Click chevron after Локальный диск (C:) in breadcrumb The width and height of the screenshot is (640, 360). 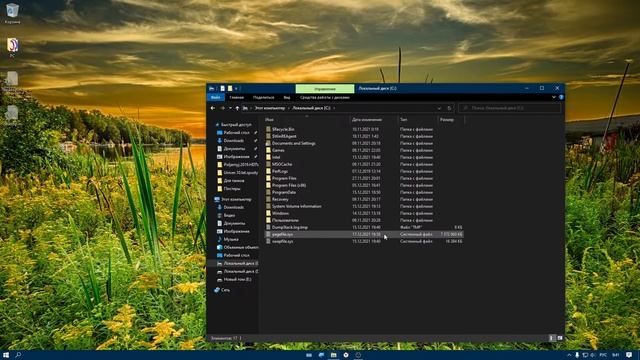coord(334,108)
